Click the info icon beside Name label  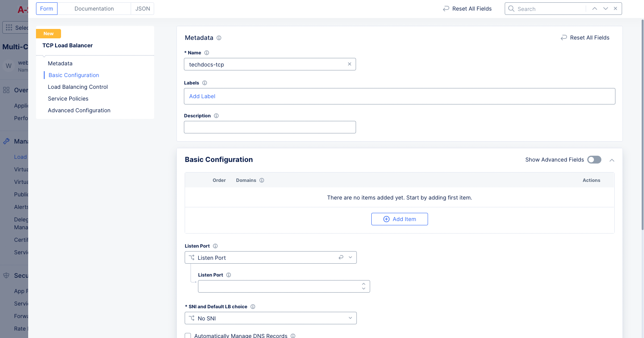(x=207, y=53)
